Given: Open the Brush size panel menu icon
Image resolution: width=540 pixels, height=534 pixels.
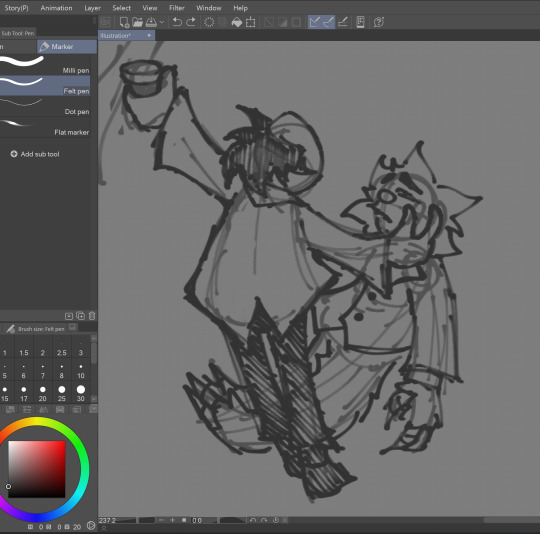Looking at the screenshot, I should [73, 327].
